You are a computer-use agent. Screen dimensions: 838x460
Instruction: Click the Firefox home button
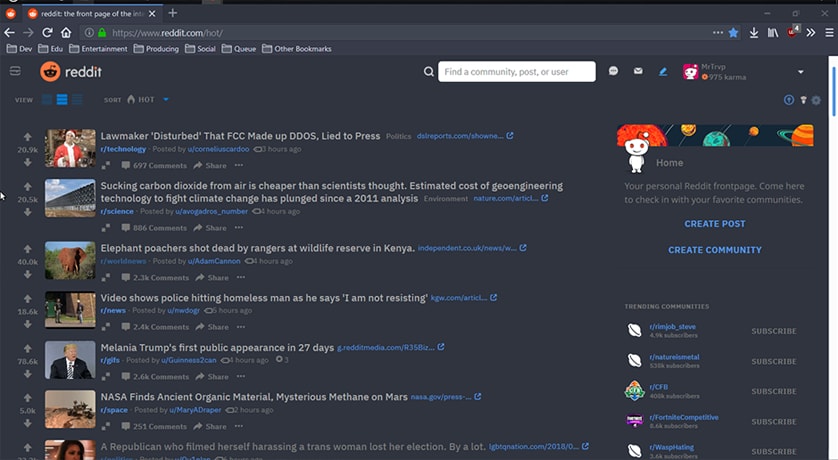[x=66, y=33]
